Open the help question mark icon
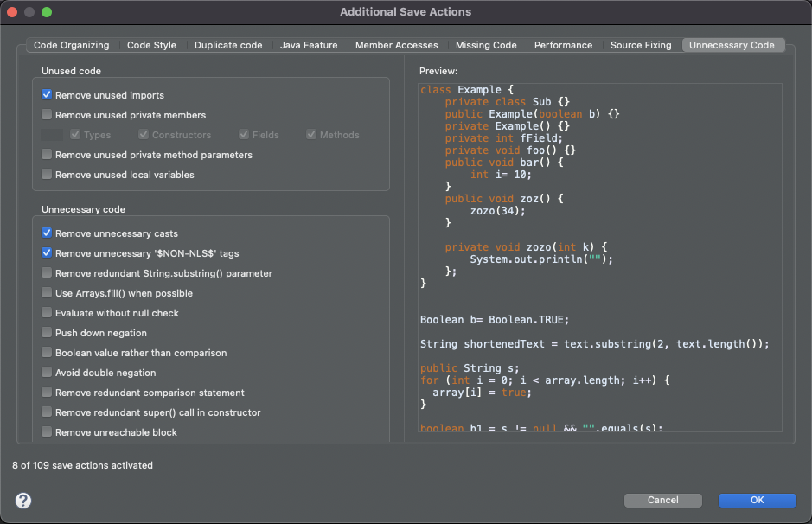The image size is (812, 524). pos(23,500)
